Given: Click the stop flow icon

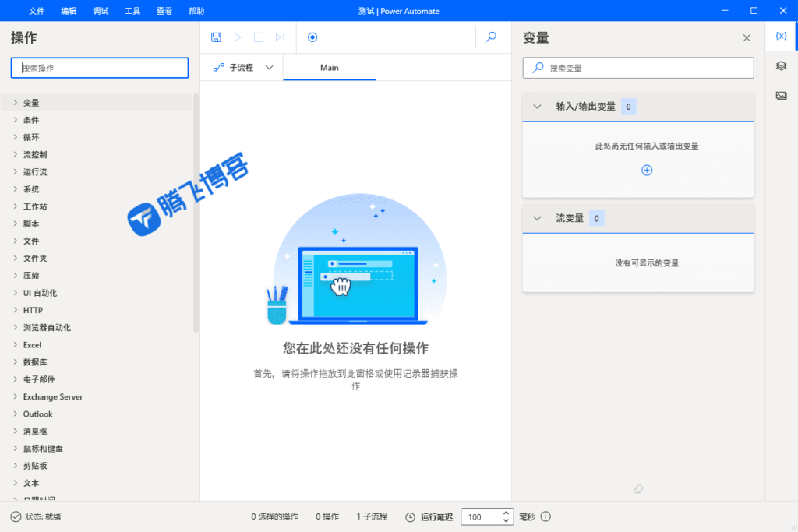Looking at the screenshot, I should (257, 37).
